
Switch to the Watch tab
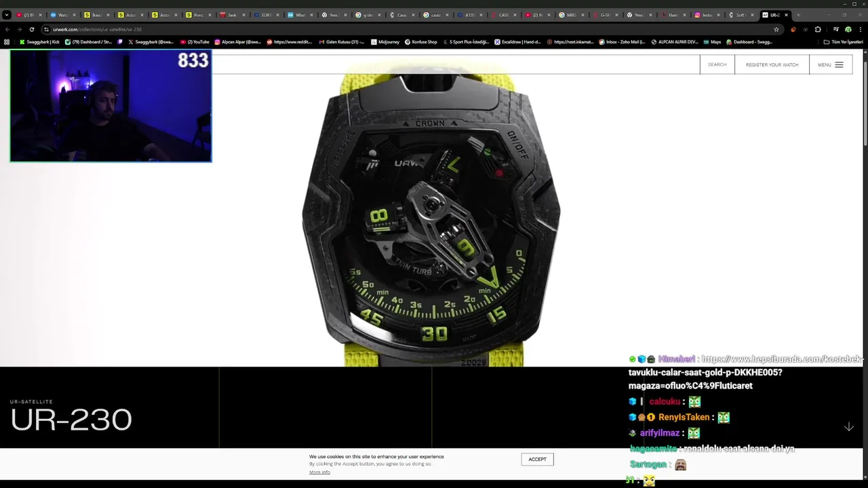click(62, 15)
